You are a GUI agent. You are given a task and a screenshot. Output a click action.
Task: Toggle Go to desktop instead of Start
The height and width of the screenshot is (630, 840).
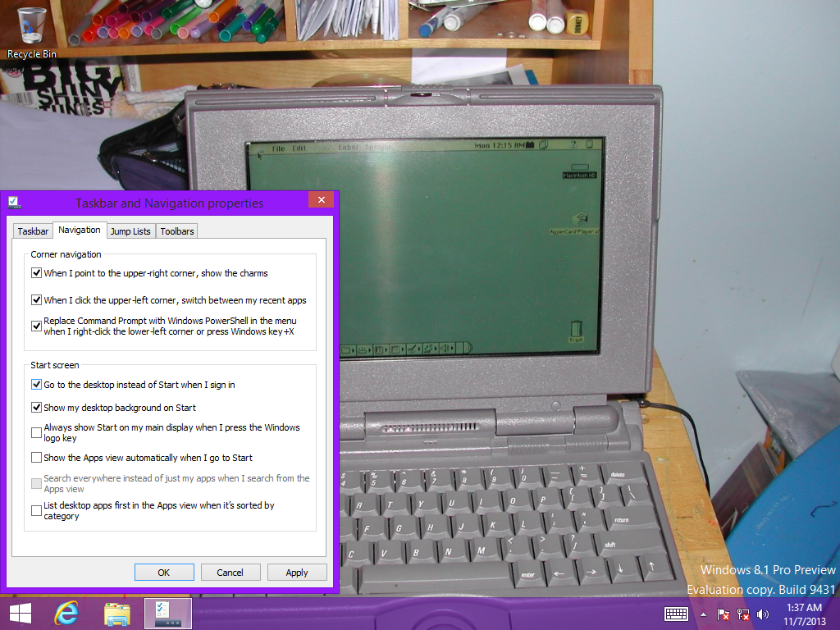(36, 385)
